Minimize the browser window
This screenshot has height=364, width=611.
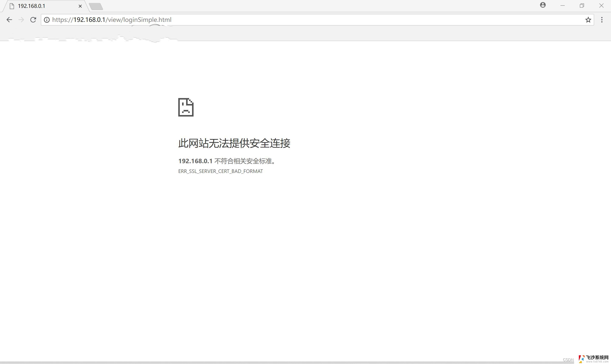click(562, 5)
